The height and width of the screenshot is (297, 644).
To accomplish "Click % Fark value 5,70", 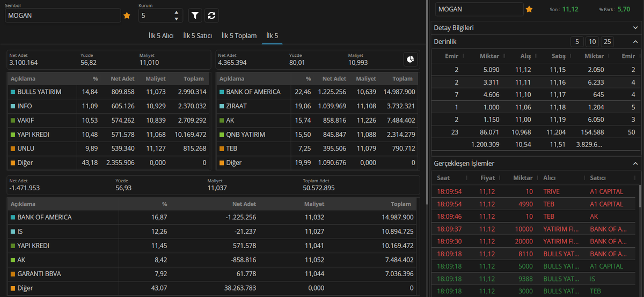I will pyautogui.click(x=624, y=9).
